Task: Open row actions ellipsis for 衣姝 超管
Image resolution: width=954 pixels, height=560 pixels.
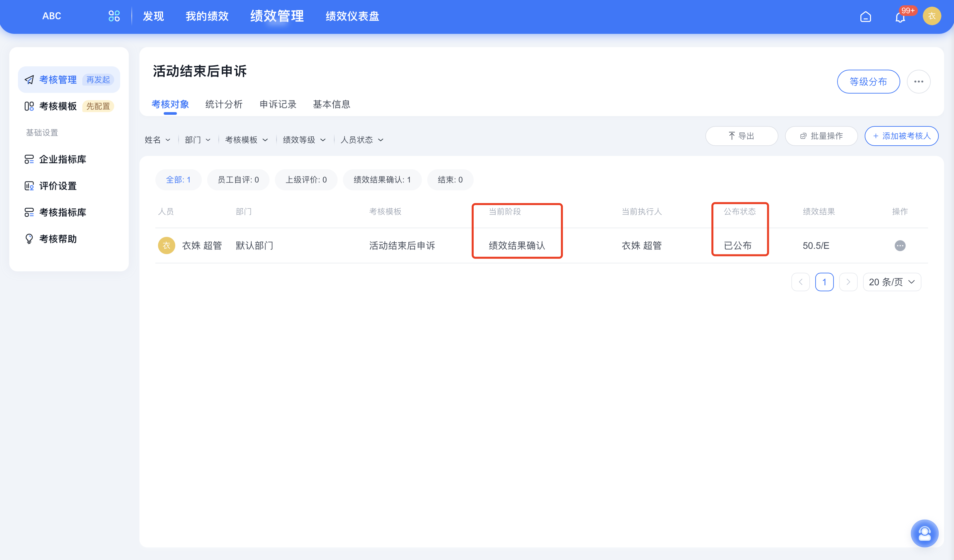Action: click(900, 245)
